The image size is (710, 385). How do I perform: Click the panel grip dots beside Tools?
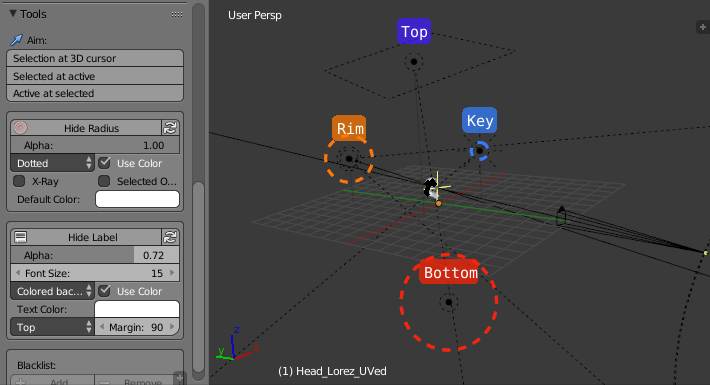pyautogui.click(x=177, y=14)
